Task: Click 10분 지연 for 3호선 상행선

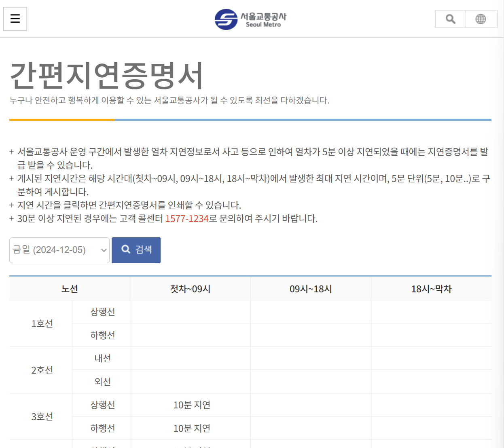Action: pos(190,405)
